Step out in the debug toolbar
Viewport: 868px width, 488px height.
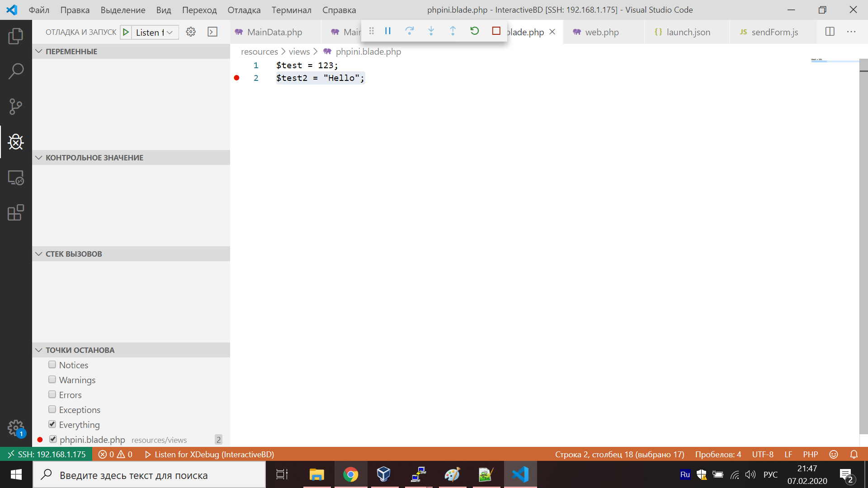(453, 31)
